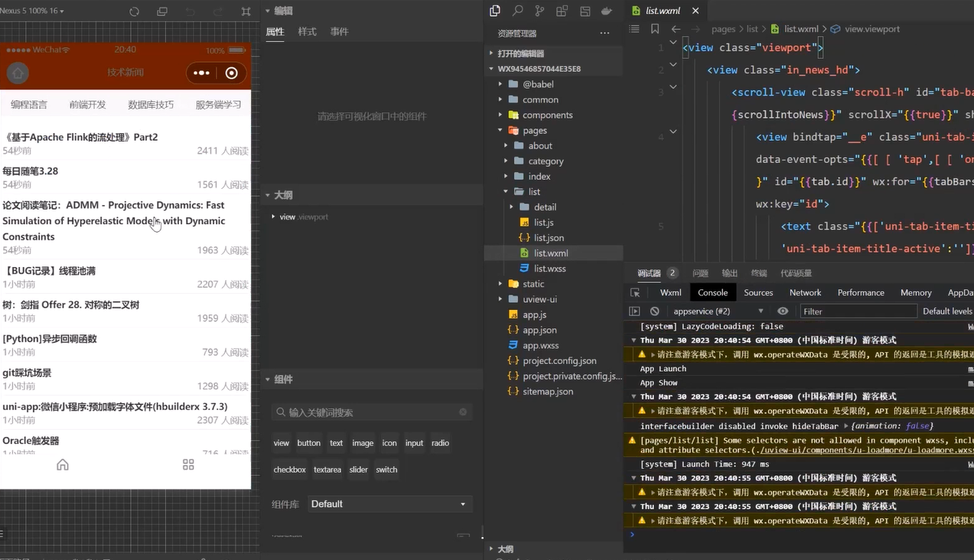
Task: Open the three-dot capsule menu in simulator
Action: point(202,73)
